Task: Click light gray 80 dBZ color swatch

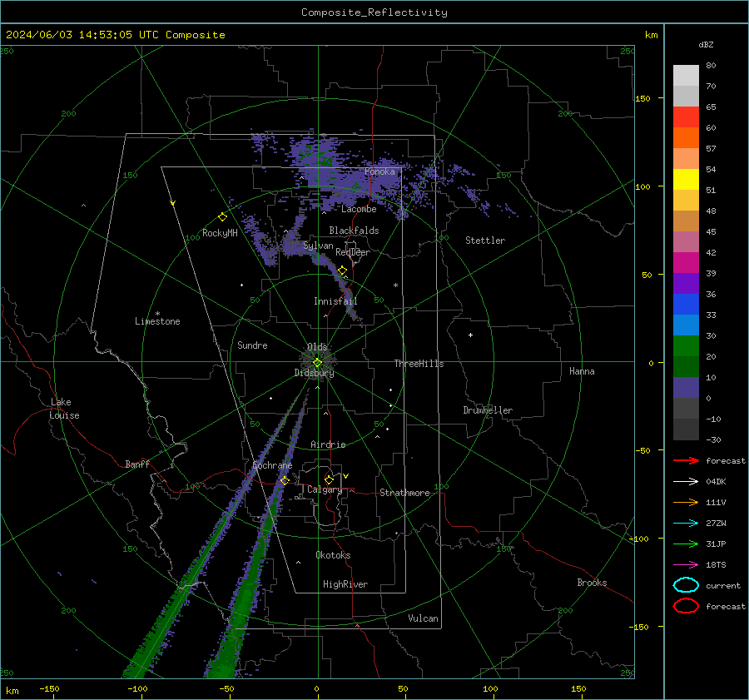Action: 686,76
